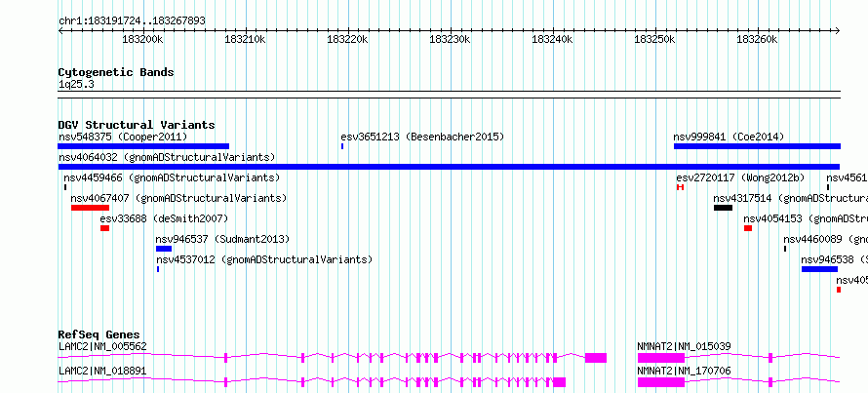This screenshot has width=868, height=393.
Task: Click the 183230k ruler label
Action: tap(450, 39)
